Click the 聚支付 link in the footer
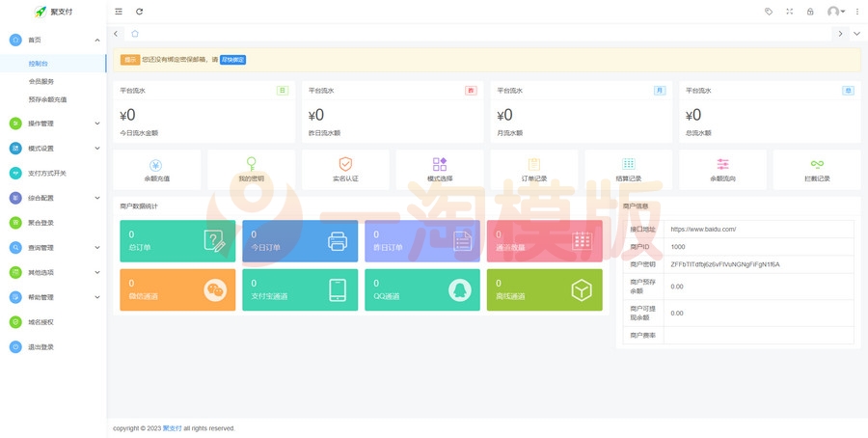 point(173,428)
